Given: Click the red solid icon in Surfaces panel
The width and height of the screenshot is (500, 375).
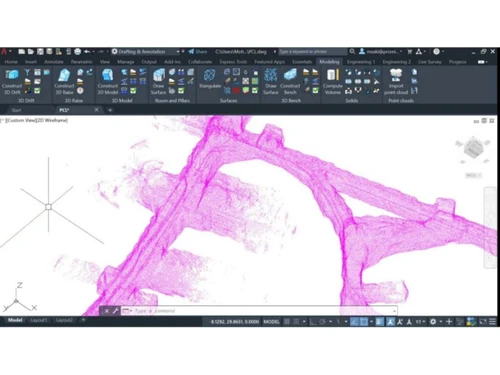Looking at the screenshot, I should coord(236,90).
